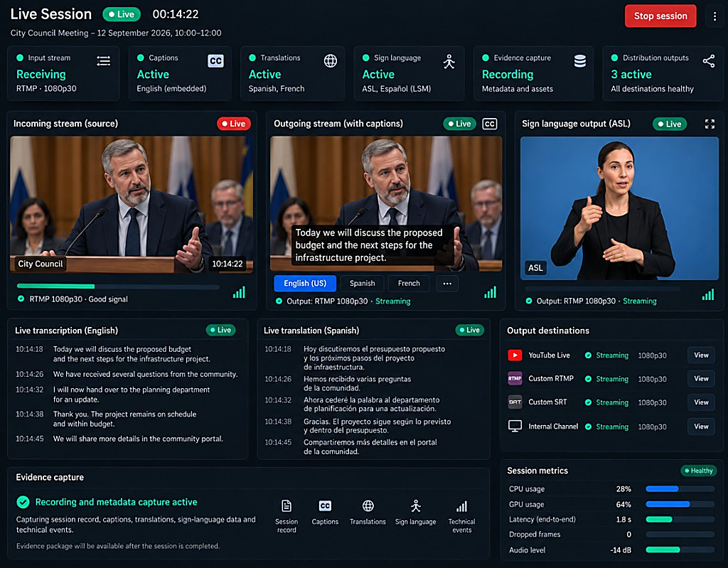Click the incoming stream video preview
Screen dimensions: 728x568
point(132,204)
